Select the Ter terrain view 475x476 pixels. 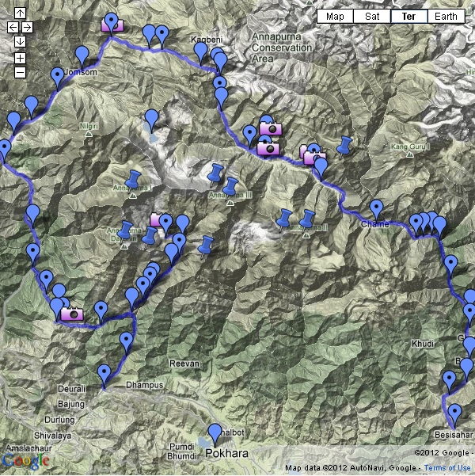pos(408,16)
